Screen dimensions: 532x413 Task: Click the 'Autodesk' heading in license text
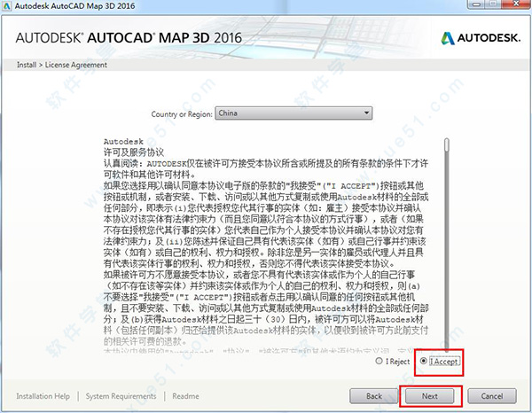pos(123,142)
